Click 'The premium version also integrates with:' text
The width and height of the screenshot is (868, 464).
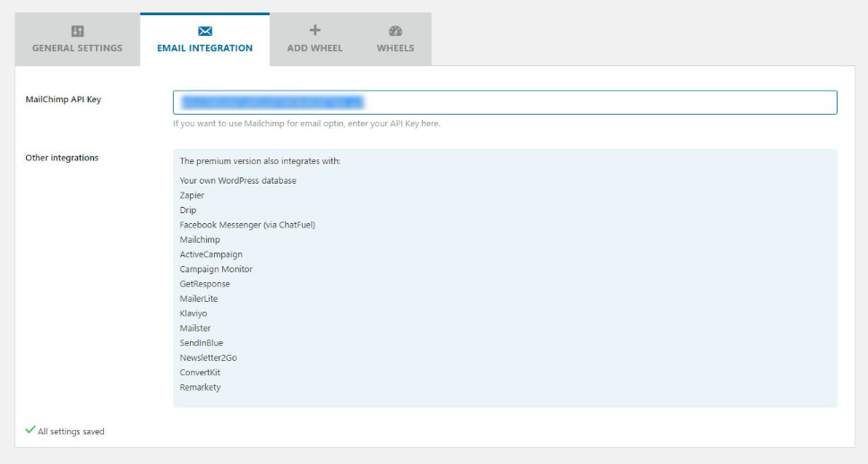pyautogui.click(x=260, y=161)
